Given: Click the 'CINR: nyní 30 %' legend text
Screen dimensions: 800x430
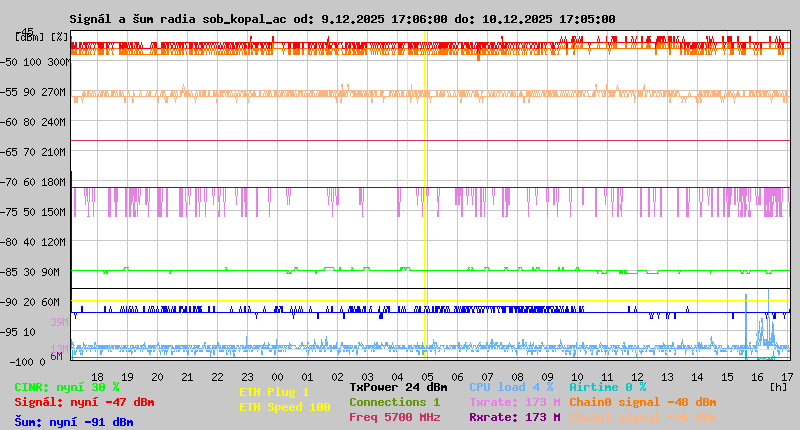Looking at the screenshot, I should pos(67,387).
